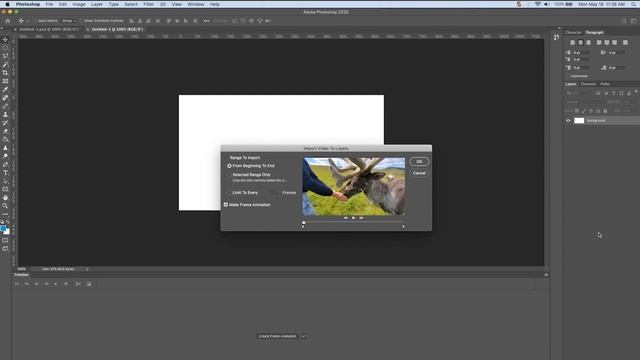Step to previous frame in import dialog preview
This screenshot has height=360, width=640.
pyautogui.click(x=346, y=218)
